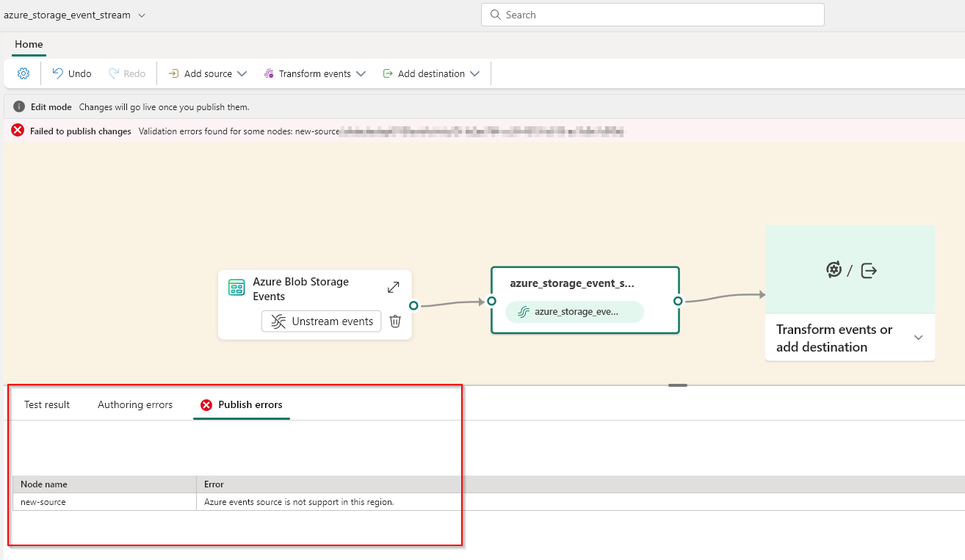Click the azure_storage_eve... stream pill
The width and height of the screenshot is (965, 560).
574,311
